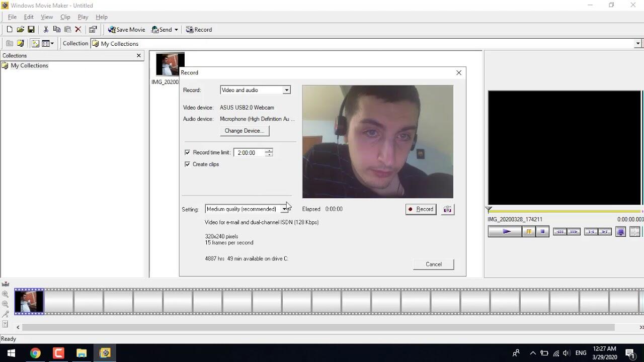The height and width of the screenshot is (362, 644).
Task: Open the Play menu
Action: [83, 17]
